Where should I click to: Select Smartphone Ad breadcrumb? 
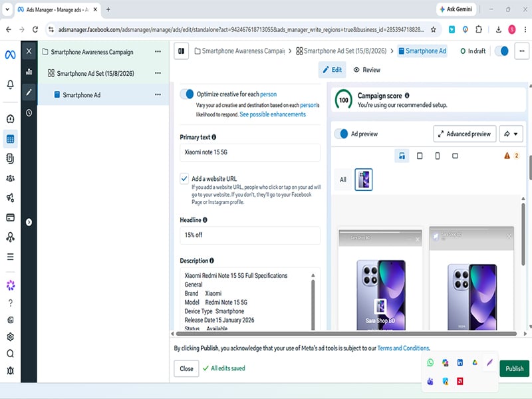click(422, 51)
